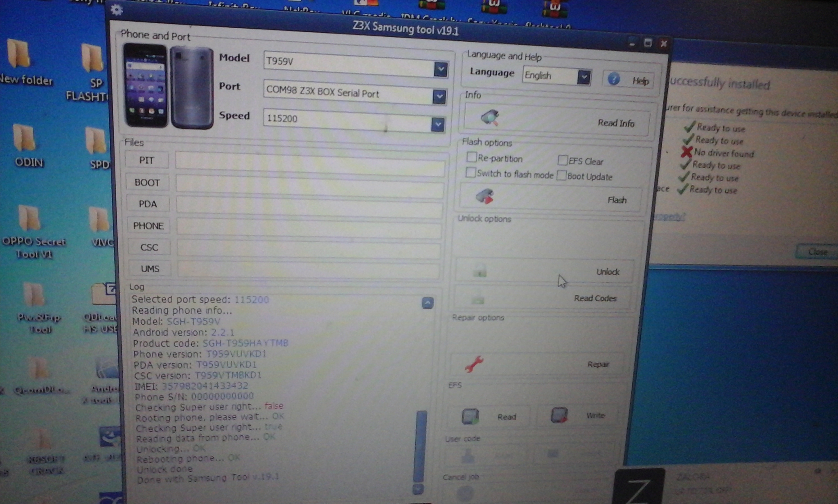
Task: Click the Read Info magnifier icon
Action: coord(490,117)
